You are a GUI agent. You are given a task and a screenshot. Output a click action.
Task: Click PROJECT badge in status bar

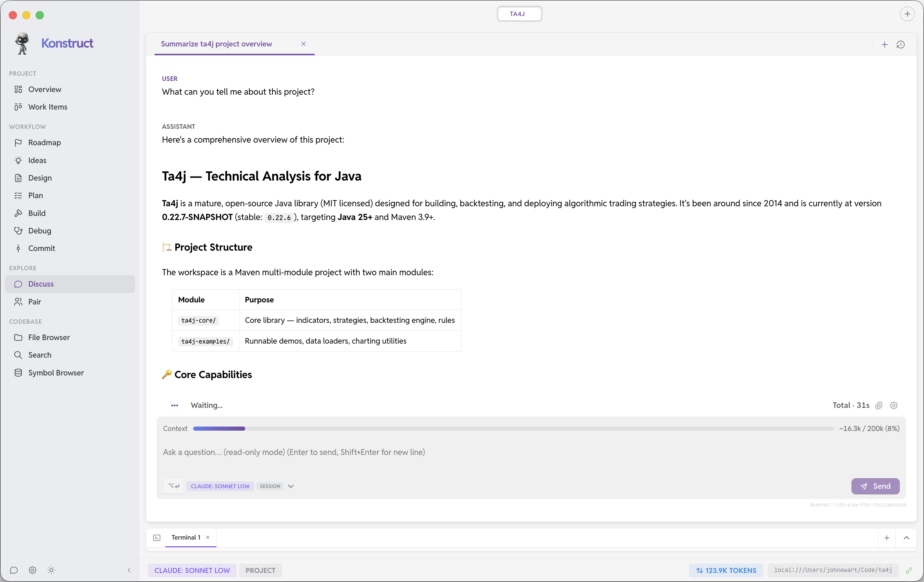(261, 571)
